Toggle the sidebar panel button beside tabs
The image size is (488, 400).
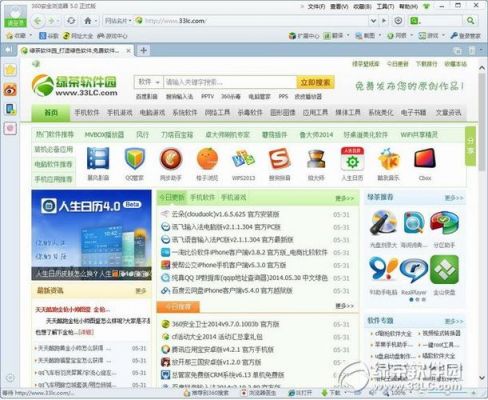[9, 50]
